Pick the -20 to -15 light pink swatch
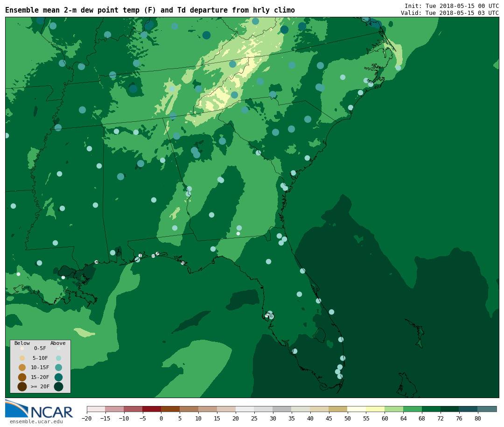 pyautogui.click(x=96, y=409)
